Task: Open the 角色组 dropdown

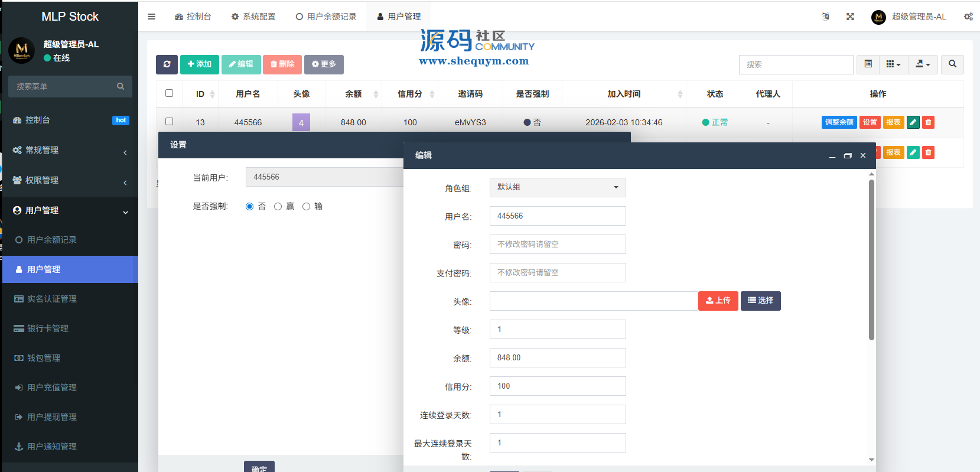Action: [557, 187]
